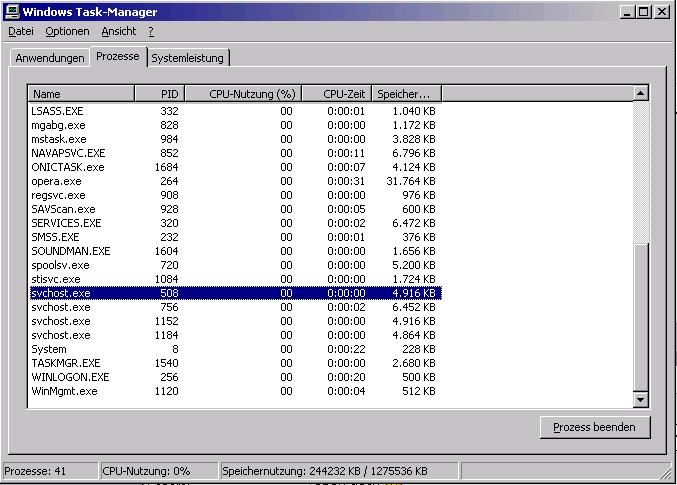Select the WinMgmt.exe process
This screenshot has height=485, width=677.
click(x=235, y=391)
